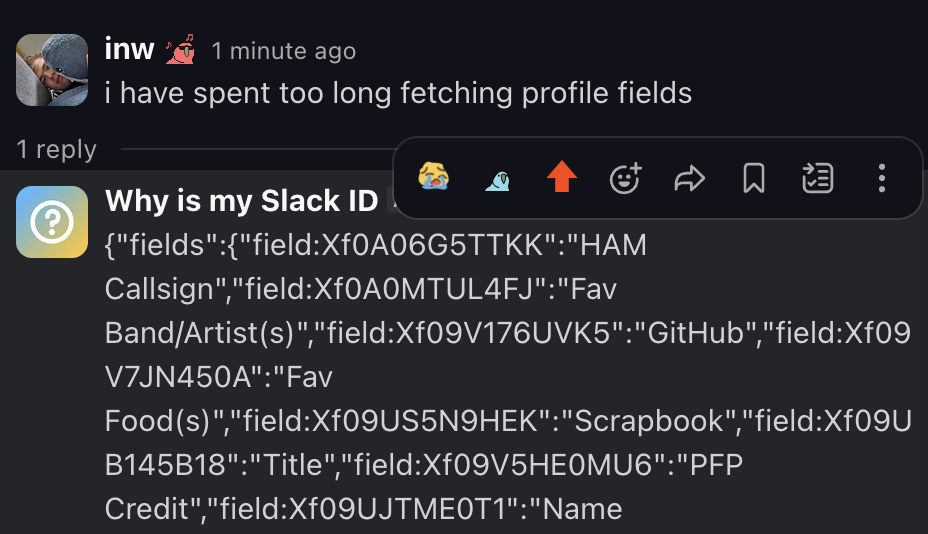Expand the '1 reply' thread indicator
Viewport: 928px width, 534px height.
click(x=57, y=150)
